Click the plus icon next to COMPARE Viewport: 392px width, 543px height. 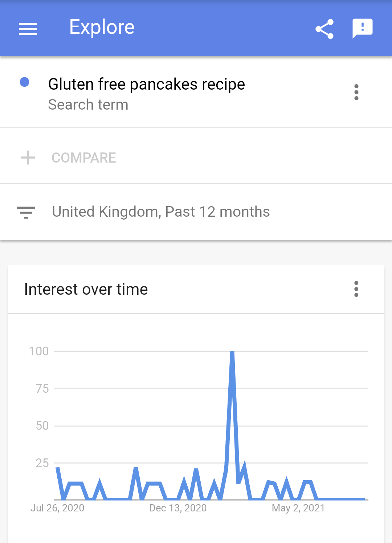tap(28, 158)
